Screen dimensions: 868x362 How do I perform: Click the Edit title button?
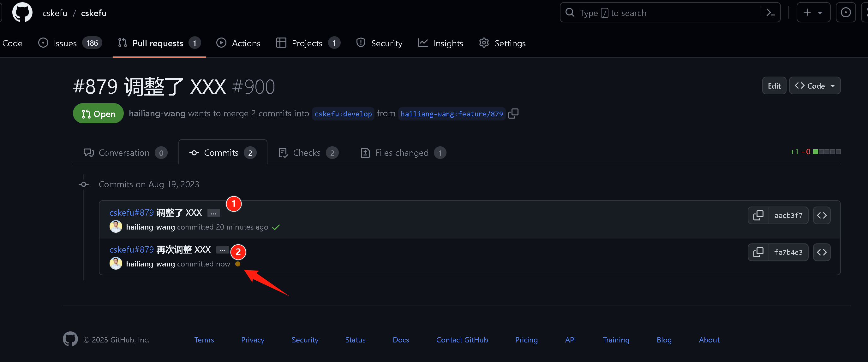point(774,86)
